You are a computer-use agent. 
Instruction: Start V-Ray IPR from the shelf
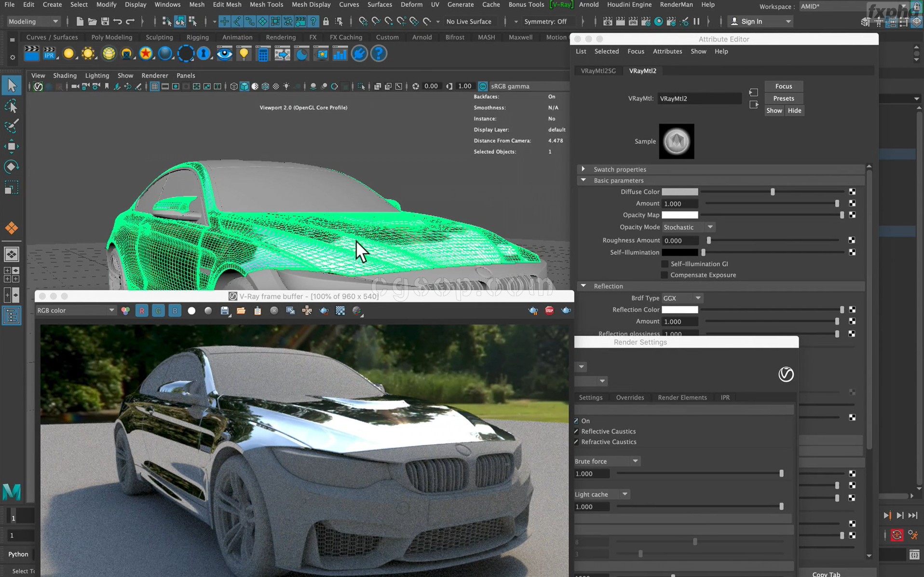[50, 54]
